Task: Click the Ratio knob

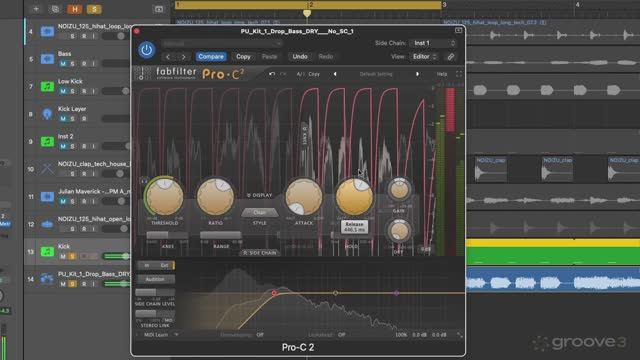Action: tap(216, 197)
